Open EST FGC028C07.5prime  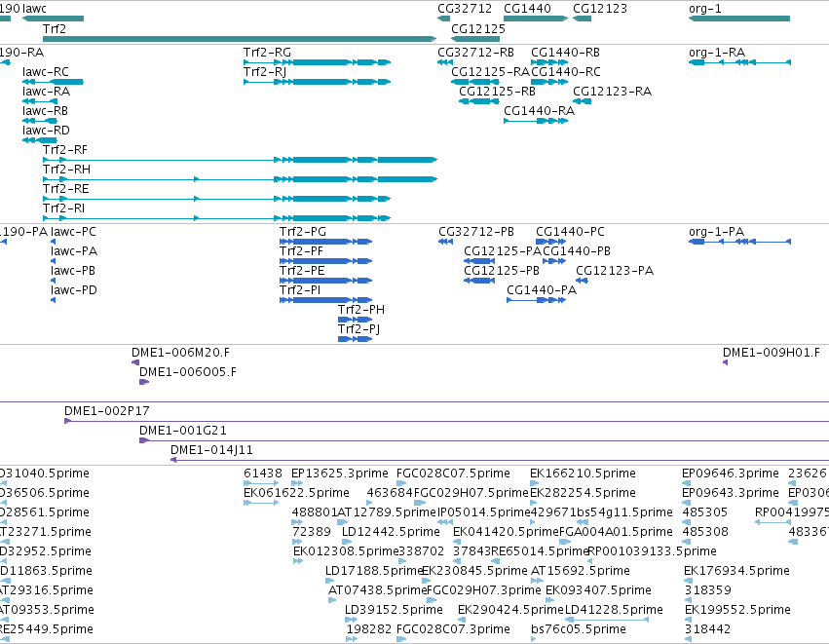pos(453,474)
